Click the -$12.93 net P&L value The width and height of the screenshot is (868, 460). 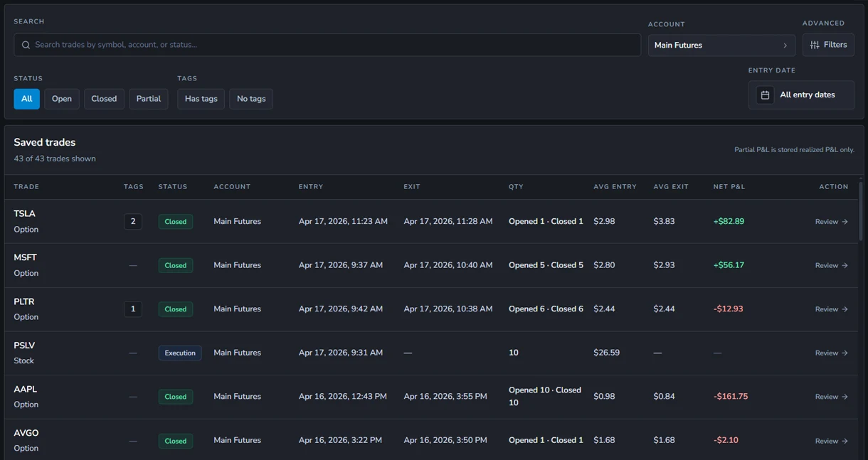tap(729, 309)
